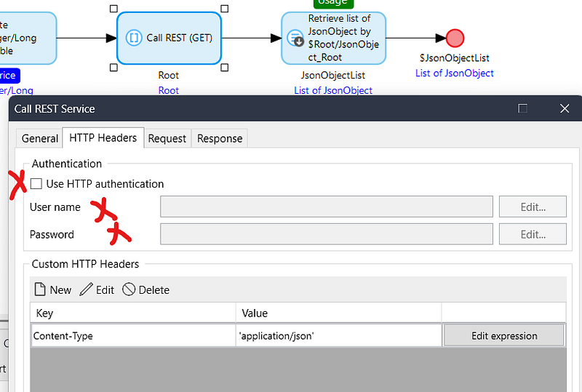Open the Request tab
The height and width of the screenshot is (392, 582).
[167, 138]
